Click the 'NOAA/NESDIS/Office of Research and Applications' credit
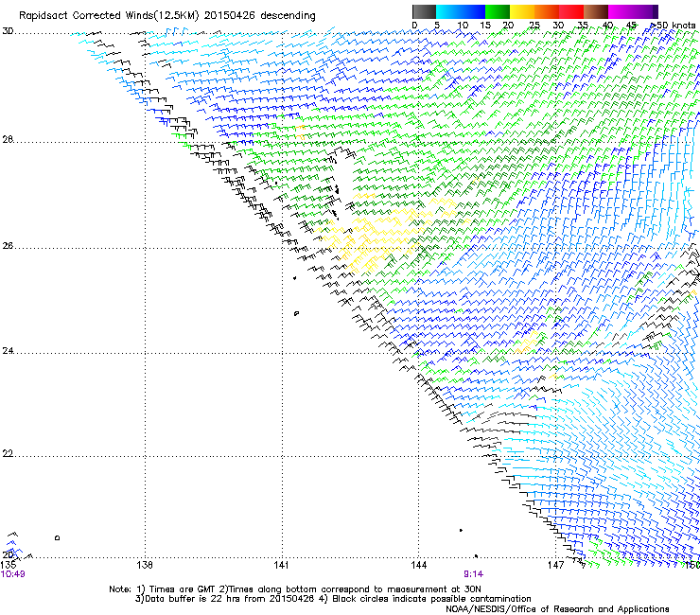 pos(557,609)
